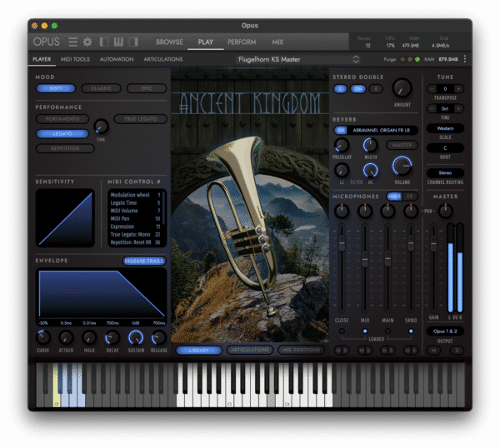This screenshot has width=500, height=448.
Task: Switch microphones section to FX
Action: point(410,197)
